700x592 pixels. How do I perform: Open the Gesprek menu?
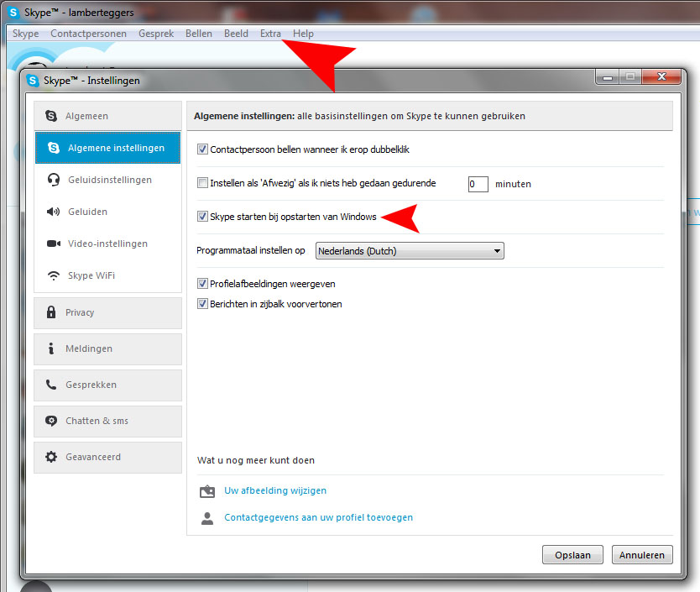tap(156, 34)
